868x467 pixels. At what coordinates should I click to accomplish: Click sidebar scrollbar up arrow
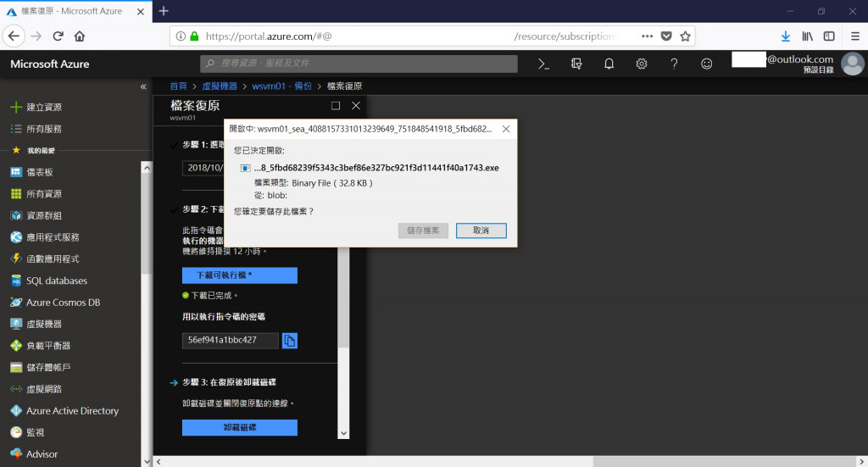(x=147, y=168)
